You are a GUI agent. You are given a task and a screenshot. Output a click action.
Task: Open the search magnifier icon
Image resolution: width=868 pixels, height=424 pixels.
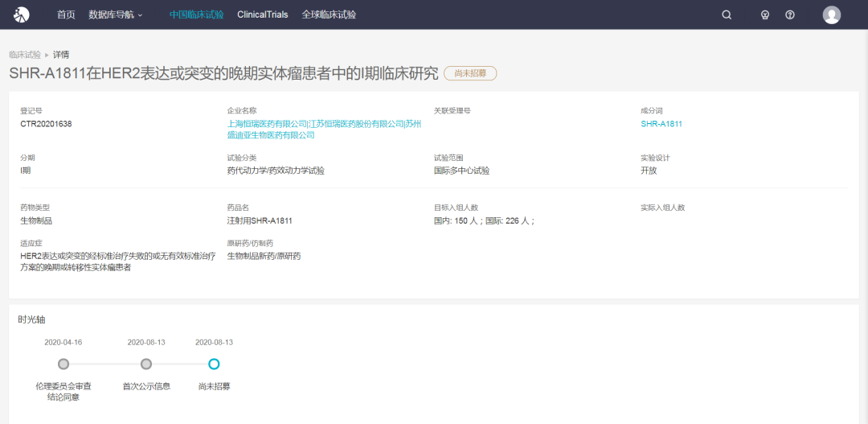pyautogui.click(x=727, y=15)
